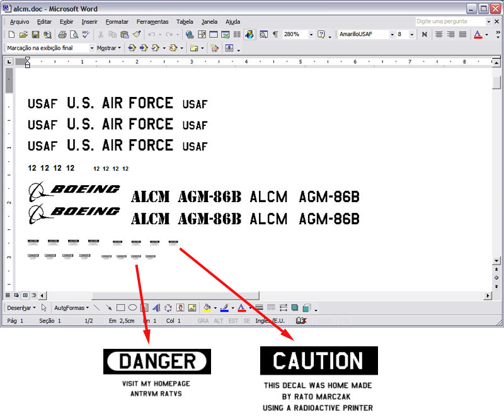Select the Line drawing tool
Image resolution: width=504 pixels, height=420 pixels.
click(97, 308)
